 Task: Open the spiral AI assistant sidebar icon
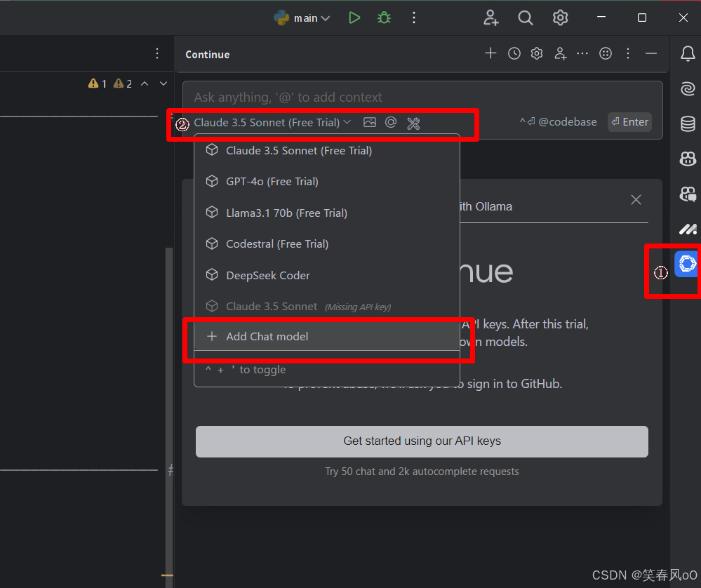688,88
